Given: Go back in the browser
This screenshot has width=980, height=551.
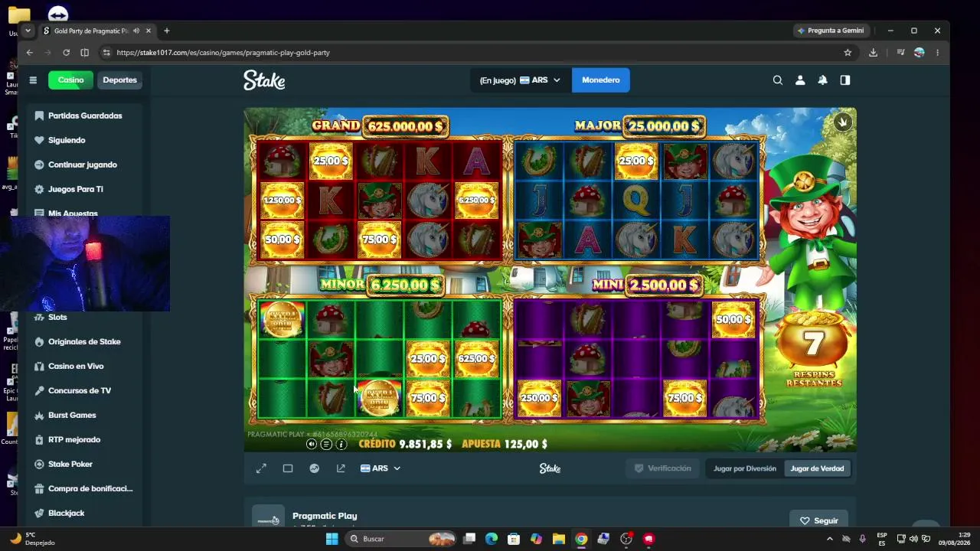Looking at the screenshot, I should (29, 53).
